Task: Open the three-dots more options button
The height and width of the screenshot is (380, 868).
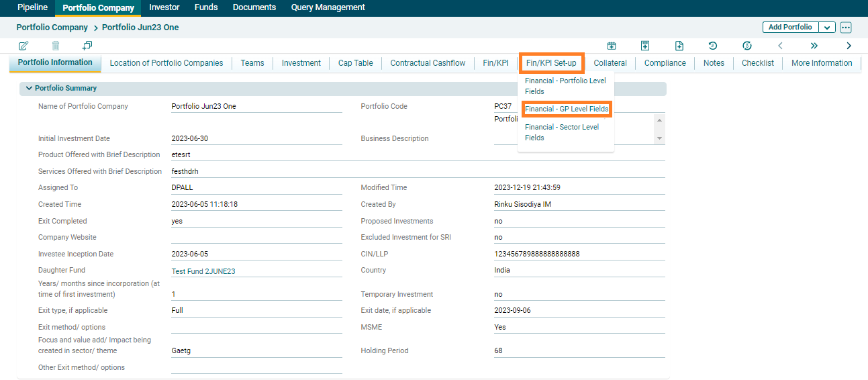Action: tap(846, 28)
